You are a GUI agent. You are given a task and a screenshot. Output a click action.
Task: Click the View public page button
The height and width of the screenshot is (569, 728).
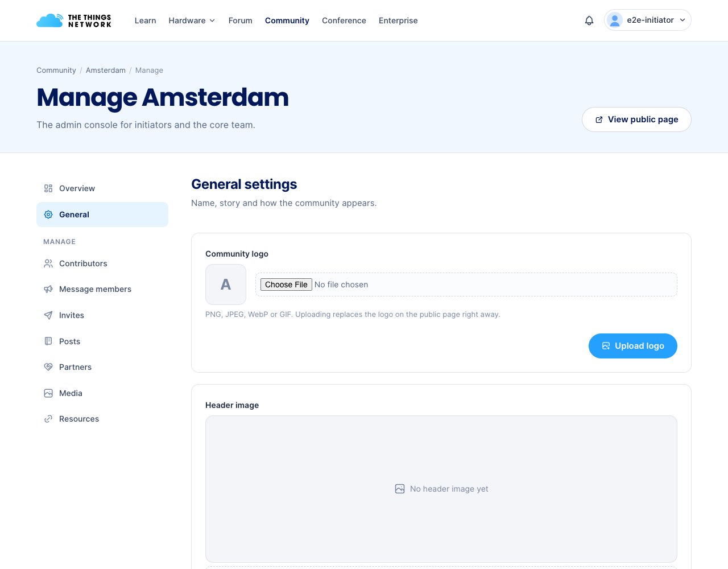[636, 119]
